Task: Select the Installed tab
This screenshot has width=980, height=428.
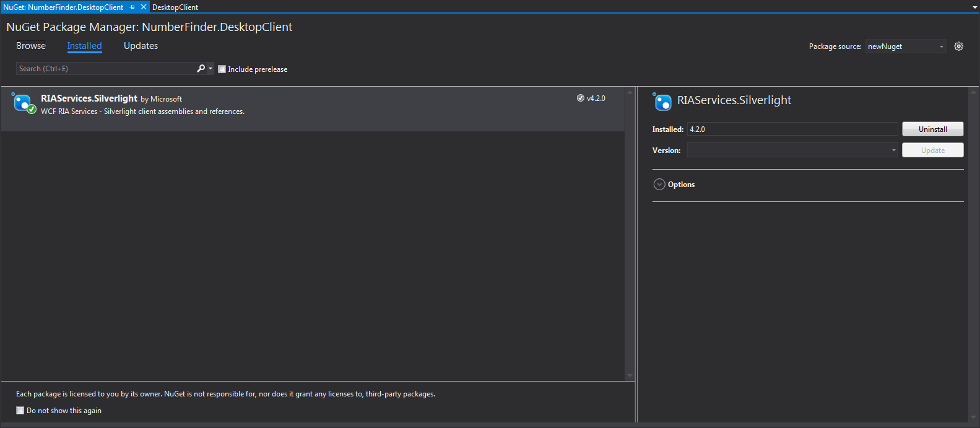Action: (x=84, y=46)
